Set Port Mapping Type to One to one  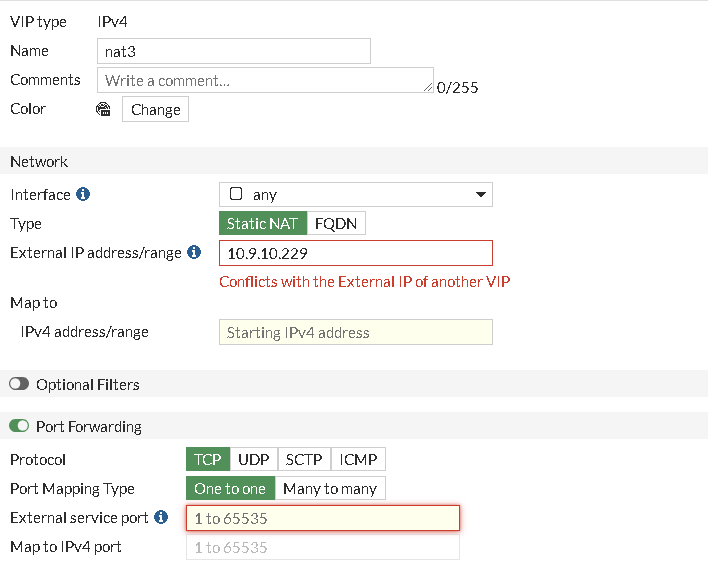coord(230,489)
